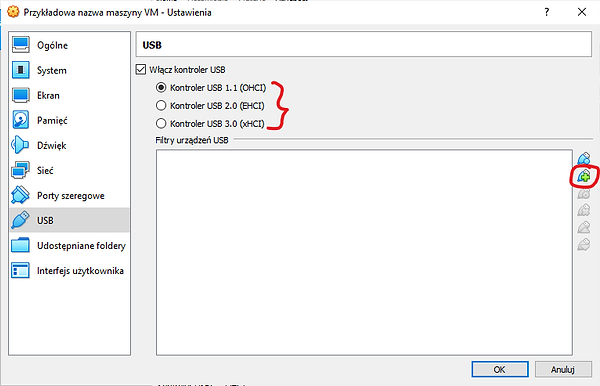Switch to the Sieć settings section
The image size is (600, 386).
tap(69, 171)
